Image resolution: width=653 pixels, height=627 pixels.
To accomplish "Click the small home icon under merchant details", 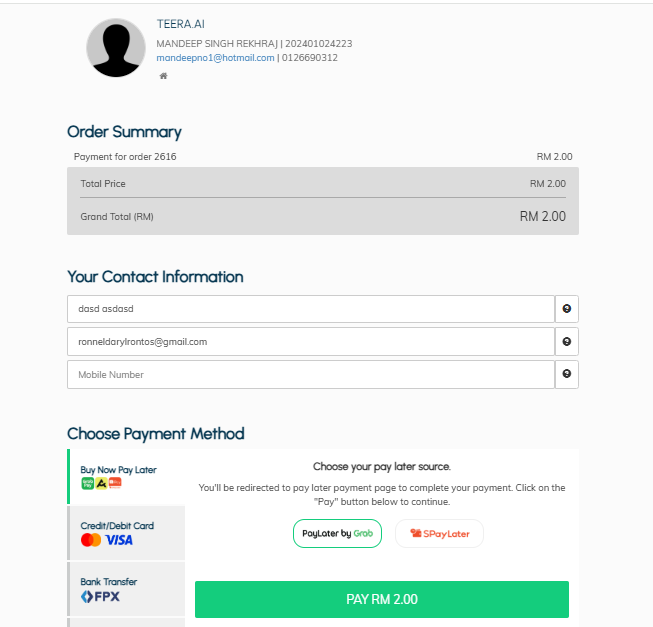I will [163, 76].
